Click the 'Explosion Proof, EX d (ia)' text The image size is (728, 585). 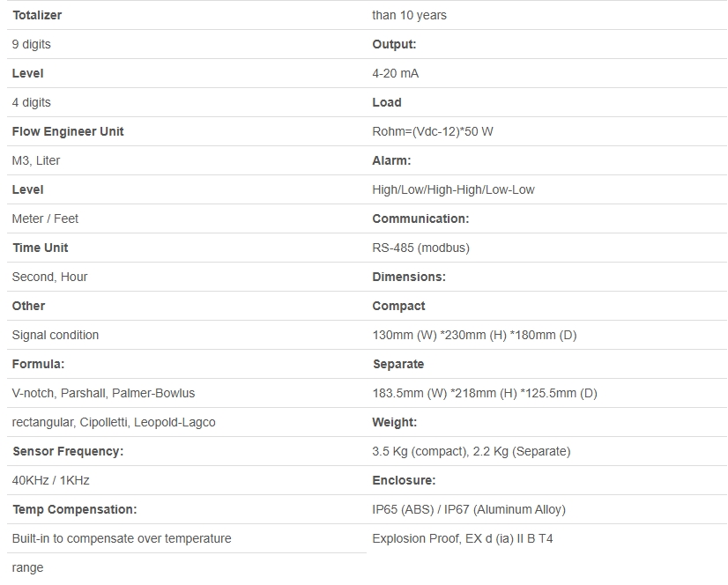click(x=463, y=538)
